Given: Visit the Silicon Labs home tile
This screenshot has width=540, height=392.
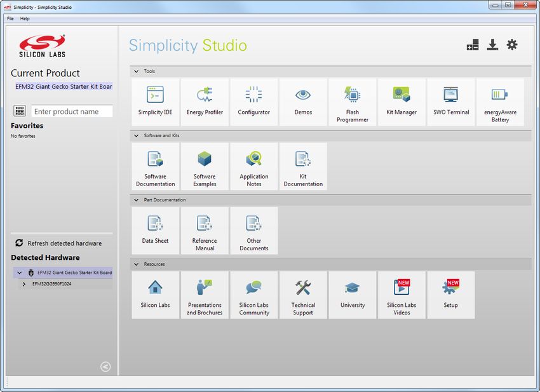Looking at the screenshot, I should pyautogui.click(x=155, y=295).
